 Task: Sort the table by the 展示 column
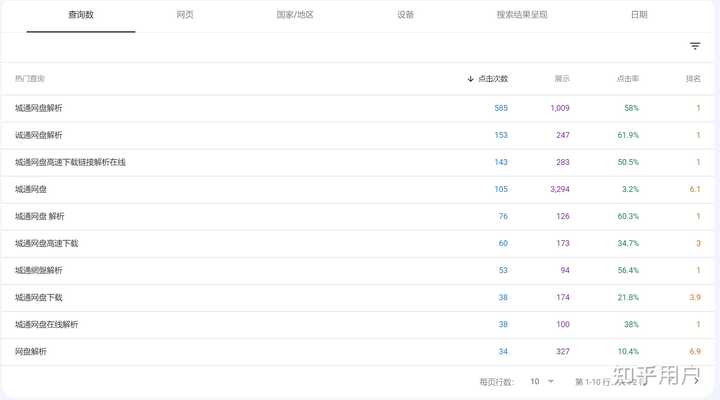(x=562, y=79)
